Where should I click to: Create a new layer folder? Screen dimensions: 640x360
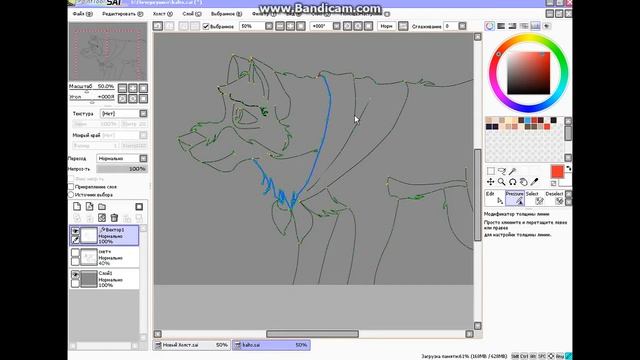(102, 207)
